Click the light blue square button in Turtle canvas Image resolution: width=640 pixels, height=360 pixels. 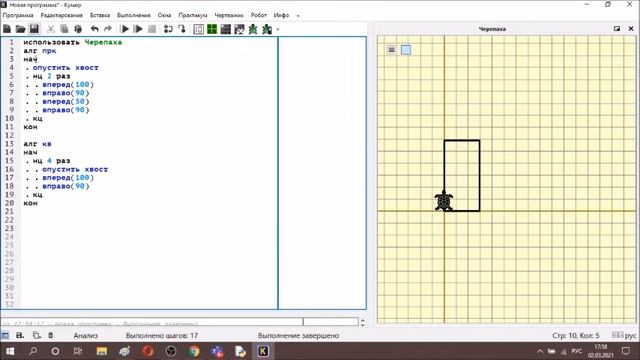tap(406, 50)
